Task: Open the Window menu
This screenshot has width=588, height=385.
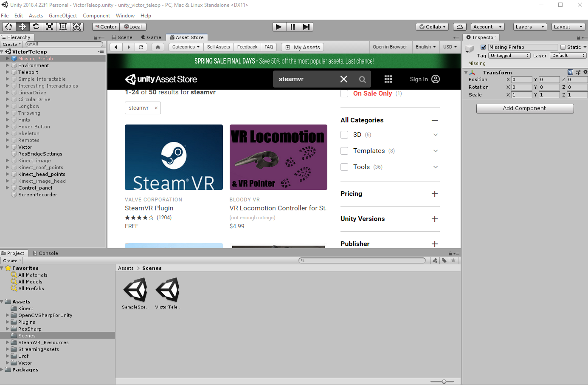Action: (x=125, y=16)
